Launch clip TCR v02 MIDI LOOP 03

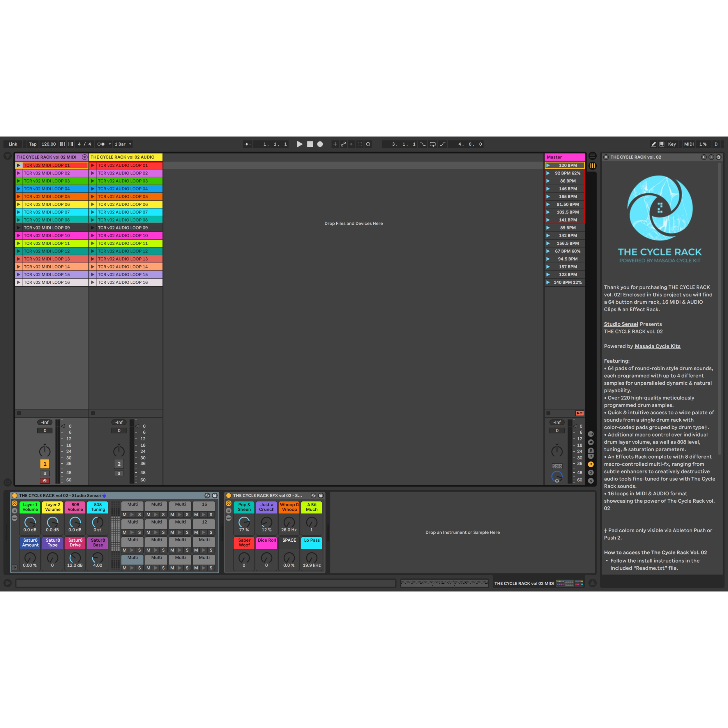pos(18,181)
